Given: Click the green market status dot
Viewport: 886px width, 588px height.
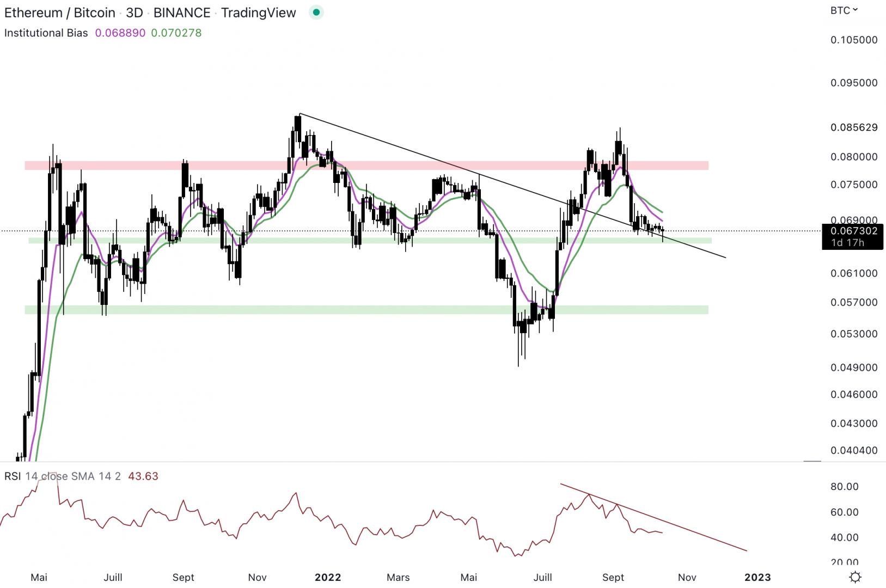Looking at the screenshot, I should tap(316, 12).
